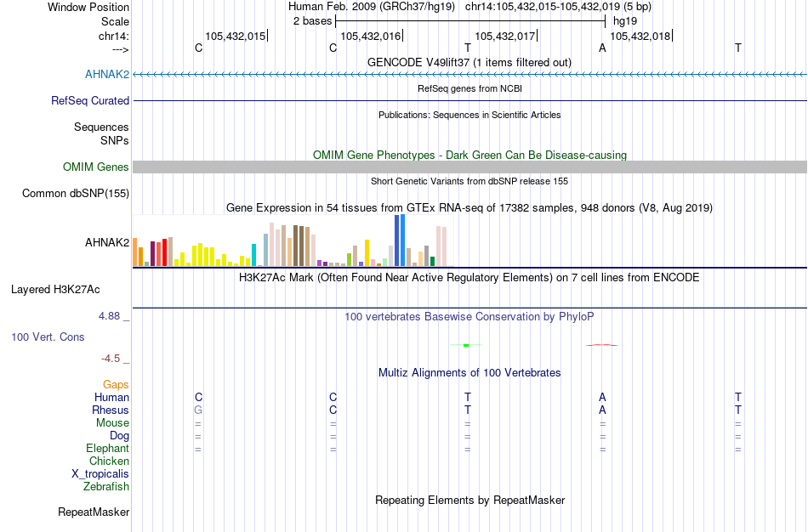Click the OMIM Gene Phenotypes title

pos(470,155)
